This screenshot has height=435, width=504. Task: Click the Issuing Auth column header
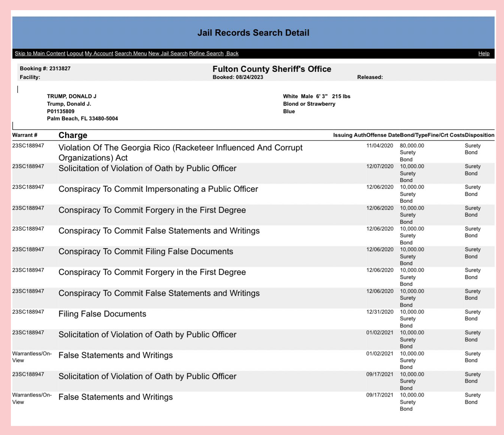(x=349, y=135)
